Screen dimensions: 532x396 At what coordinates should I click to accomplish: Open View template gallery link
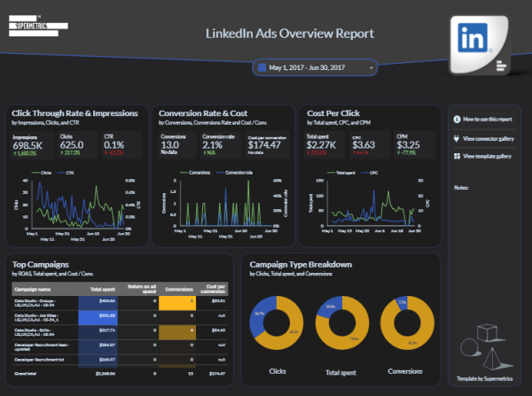[487, 156]
